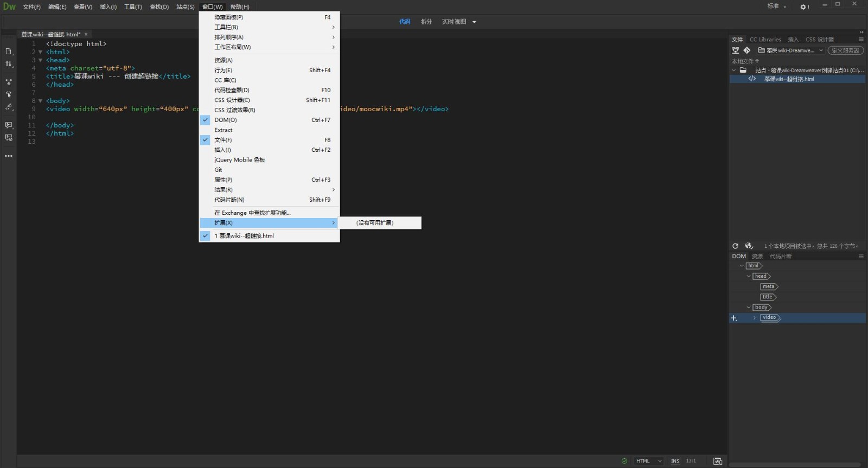
Task: Toggle the CSS 设计器(C) panel menu item
Action: [x=270, y=100]
